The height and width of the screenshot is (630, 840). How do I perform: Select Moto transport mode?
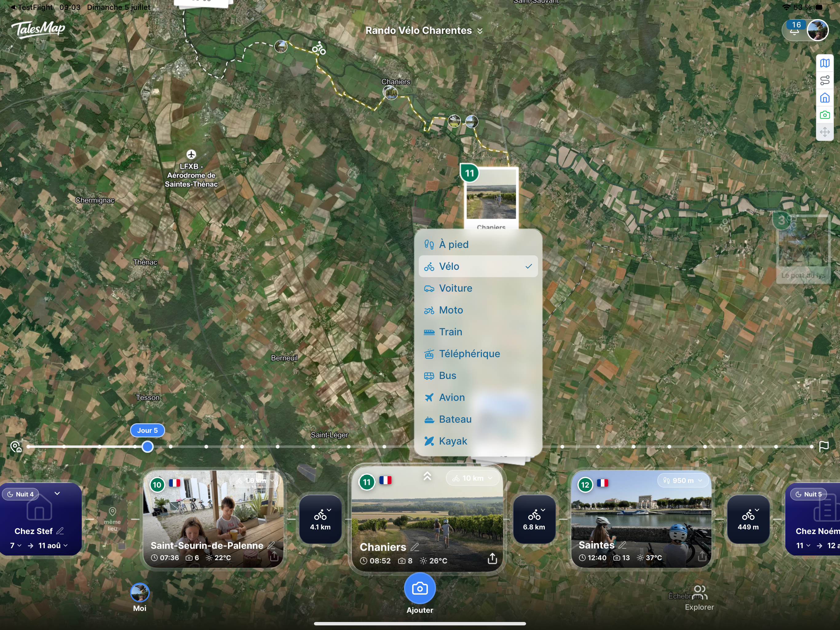[478, 310]
